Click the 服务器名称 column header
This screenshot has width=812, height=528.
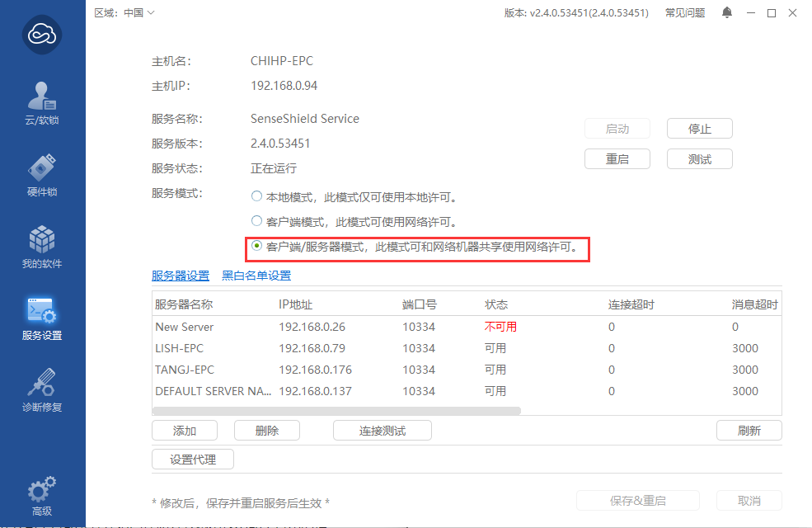tap(184, 304)
